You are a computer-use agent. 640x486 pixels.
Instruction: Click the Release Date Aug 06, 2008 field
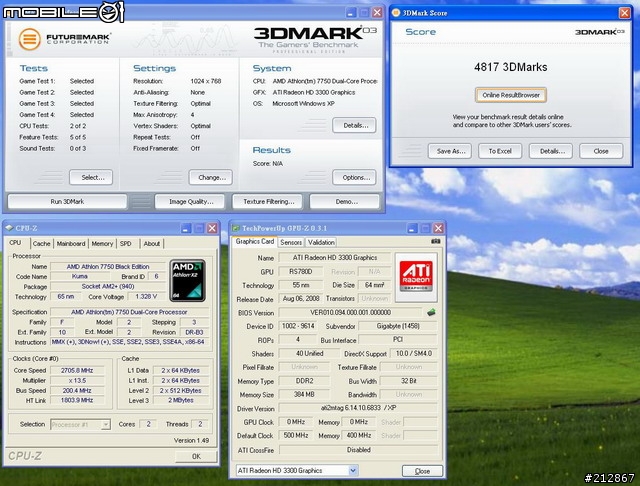(301, 299)
